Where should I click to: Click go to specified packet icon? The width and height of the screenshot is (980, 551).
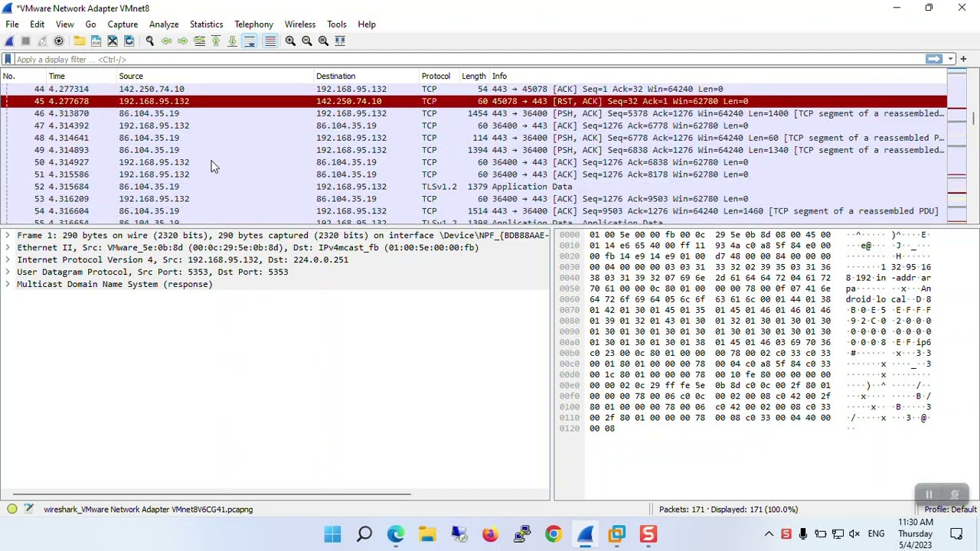tap(200, 41)
